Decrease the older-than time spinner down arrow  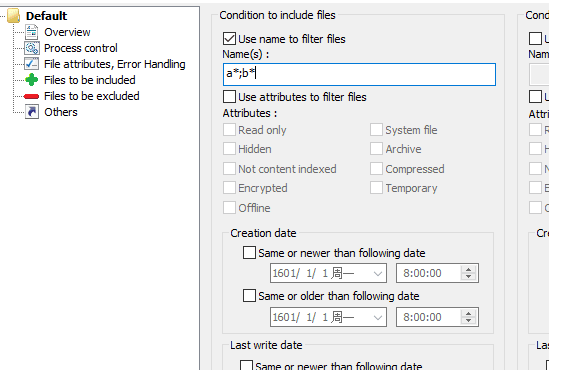468,321
